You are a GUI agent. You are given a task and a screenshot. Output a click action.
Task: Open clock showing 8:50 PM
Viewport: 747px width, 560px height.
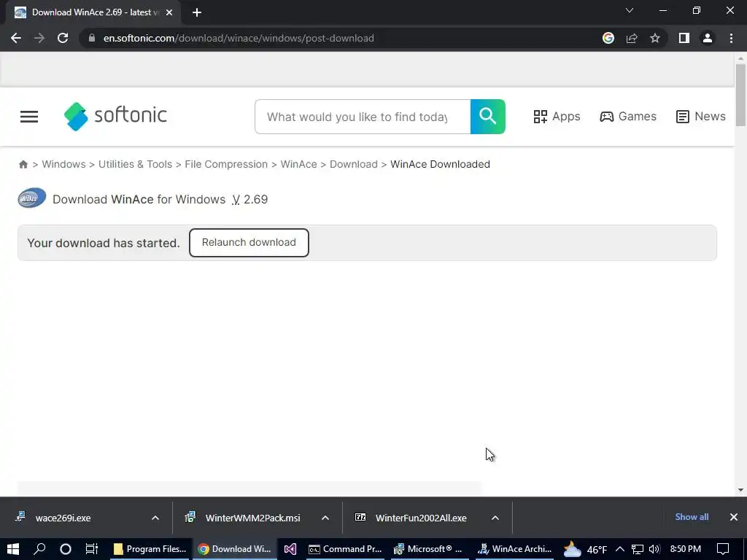685,549
